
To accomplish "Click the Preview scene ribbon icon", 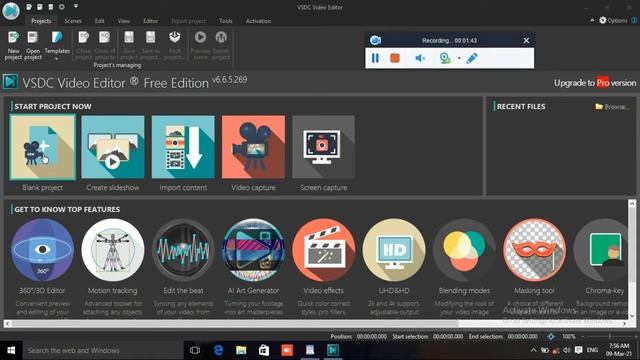I will (x=200, y=45).
